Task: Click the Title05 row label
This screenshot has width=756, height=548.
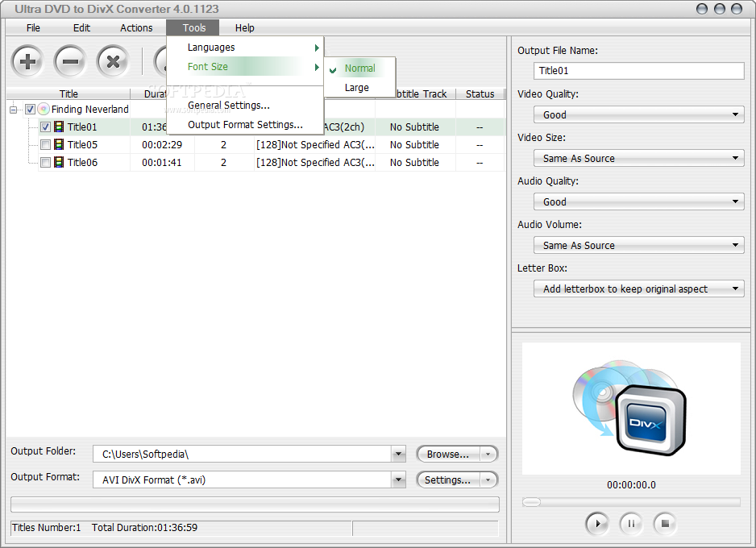Action: (82, 144)
